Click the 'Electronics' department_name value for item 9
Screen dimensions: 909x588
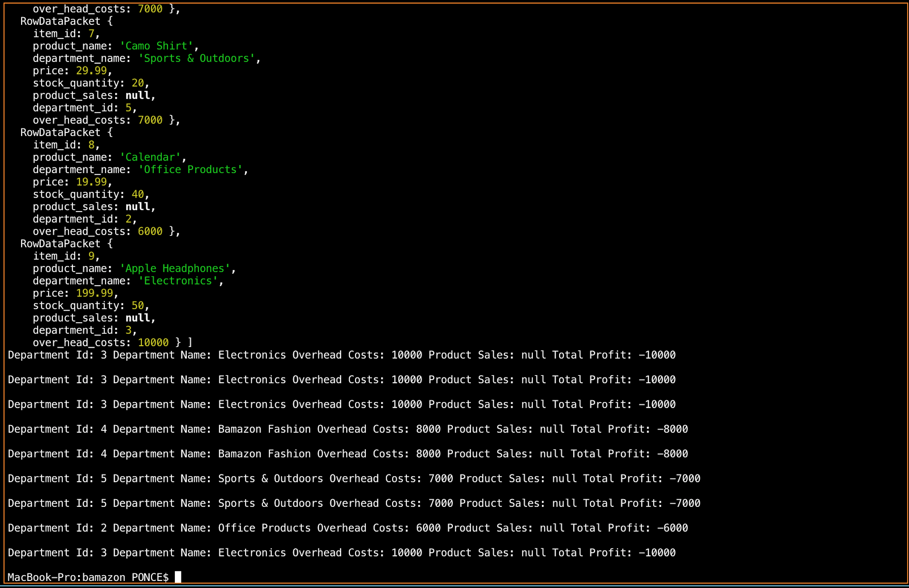pyautogui.click(x=178, y=281)
